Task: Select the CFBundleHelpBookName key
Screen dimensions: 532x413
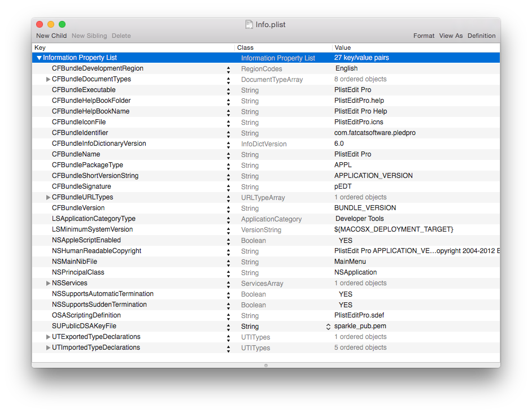Action: (90, 111)
